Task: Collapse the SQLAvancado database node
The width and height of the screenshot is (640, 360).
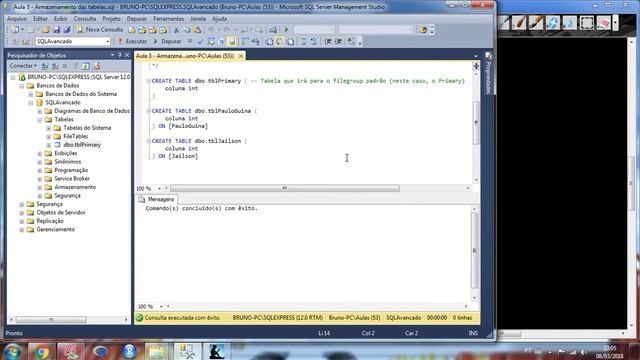Action: (x=31, y=102)
